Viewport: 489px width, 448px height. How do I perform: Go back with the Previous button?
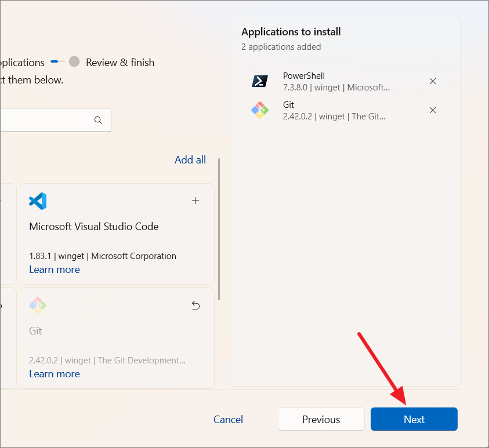(321, 419)
